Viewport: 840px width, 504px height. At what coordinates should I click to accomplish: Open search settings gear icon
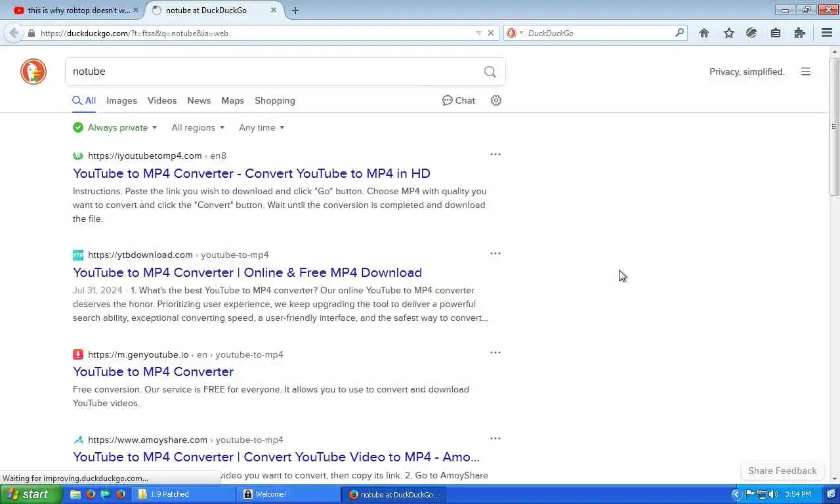[496, 100]
